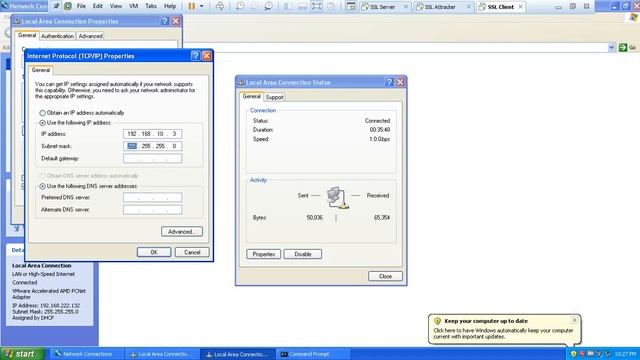This screenshot has width=640, height=360.
Task: Close the SSL Server tab
Action: click(406, 7)
